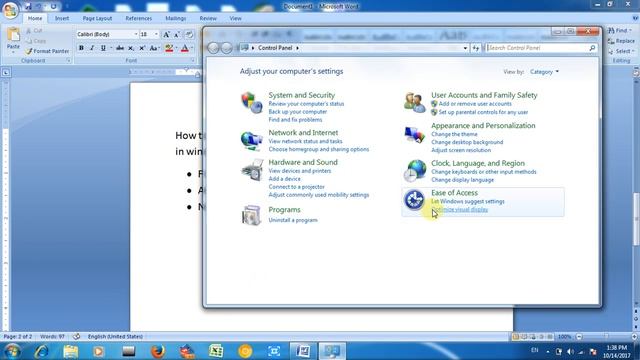Click the search magnifier in Control Panel
The width and height of the screenshot is (640, 360).
[x=592, y=48]
